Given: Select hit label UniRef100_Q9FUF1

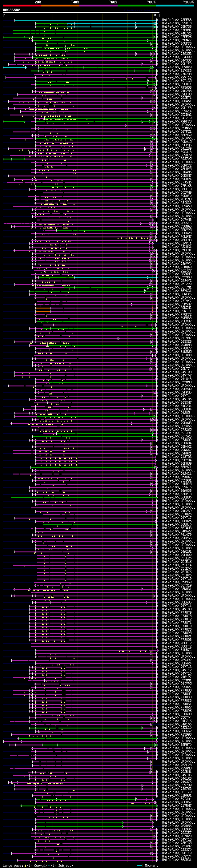Looking at the screenshot, I should point(177,84).
